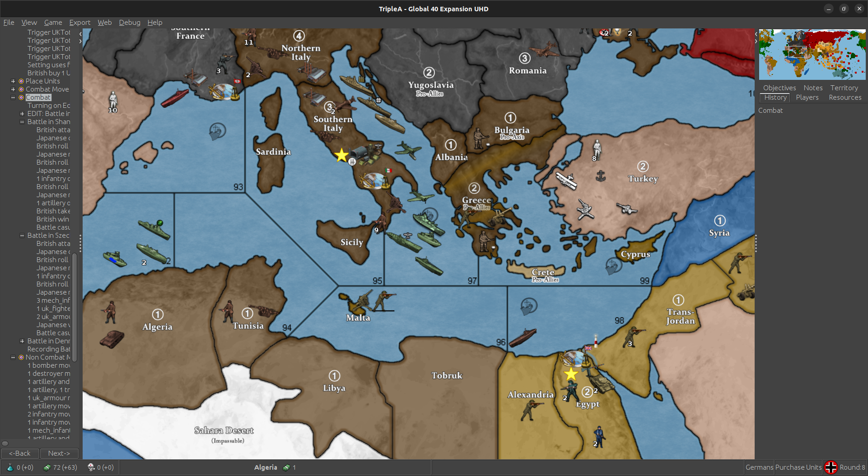
Task: Collapse the Combat history node
Action: pyautogui.click(x=13, y=97)
